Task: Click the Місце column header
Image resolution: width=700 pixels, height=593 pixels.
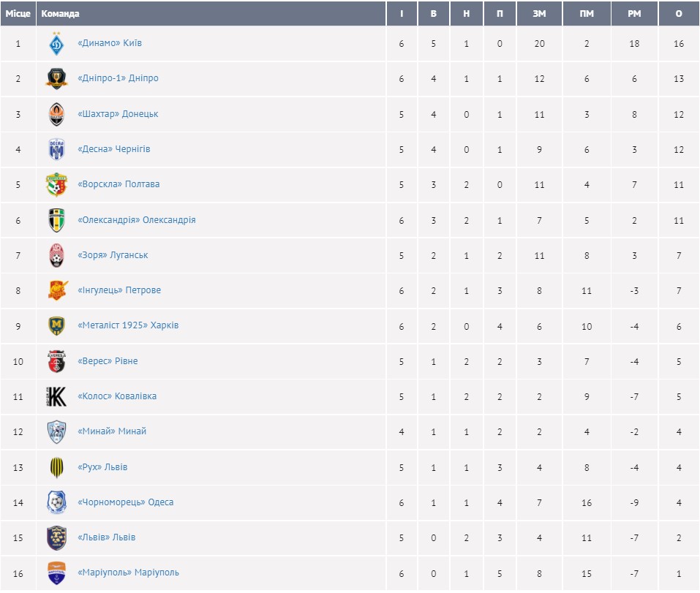Action: click(18, 14)
